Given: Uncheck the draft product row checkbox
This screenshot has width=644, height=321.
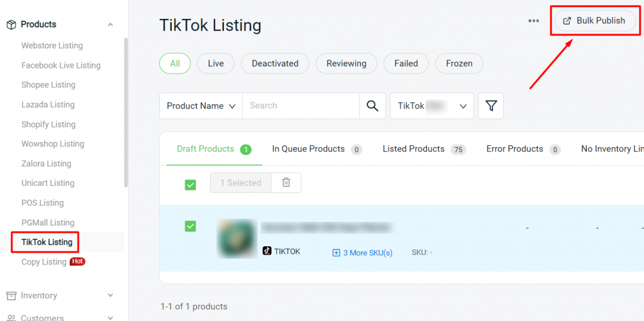Looking at the screenshot, I should click(x=190, y=226).
